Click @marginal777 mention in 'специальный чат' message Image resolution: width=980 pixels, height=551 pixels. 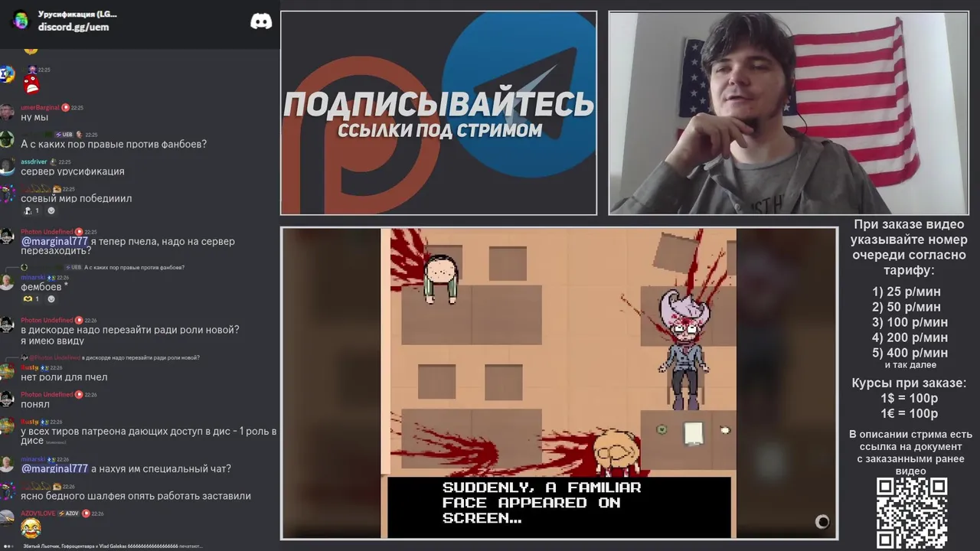click(54, 469)
